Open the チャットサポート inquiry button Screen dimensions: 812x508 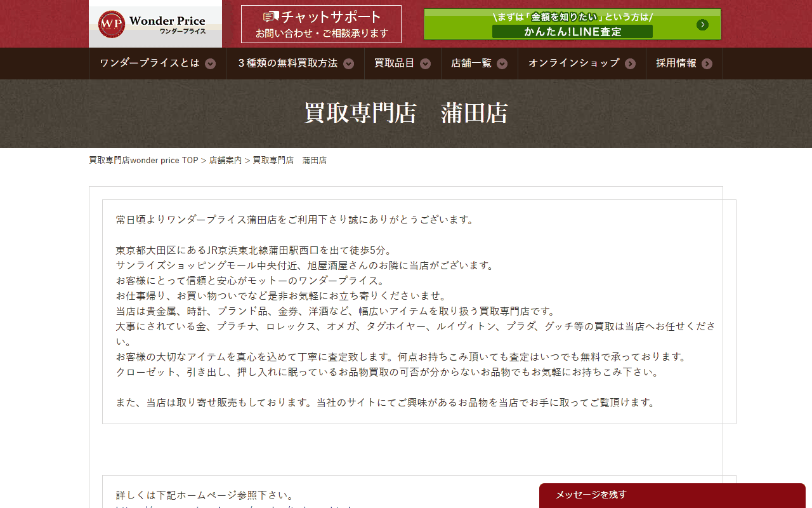[321, 24]
